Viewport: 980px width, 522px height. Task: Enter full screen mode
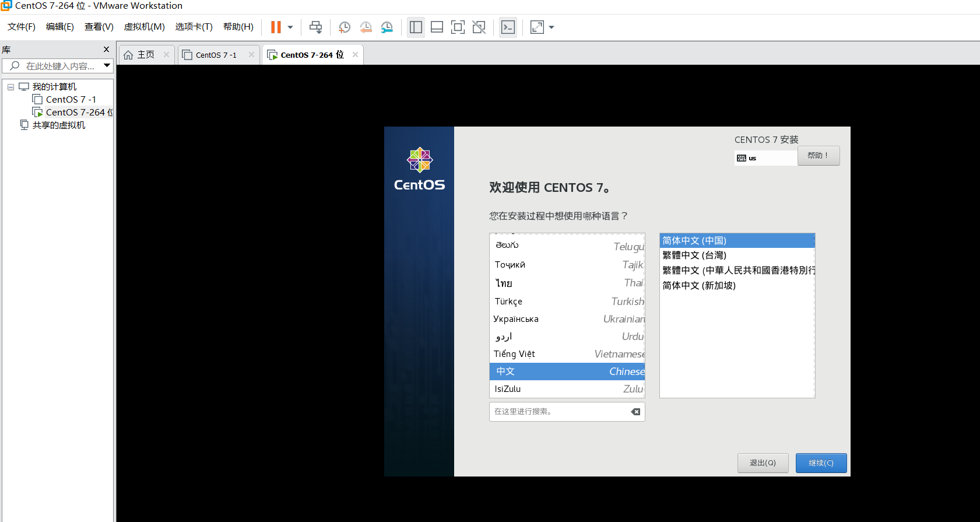pos(458,27)
